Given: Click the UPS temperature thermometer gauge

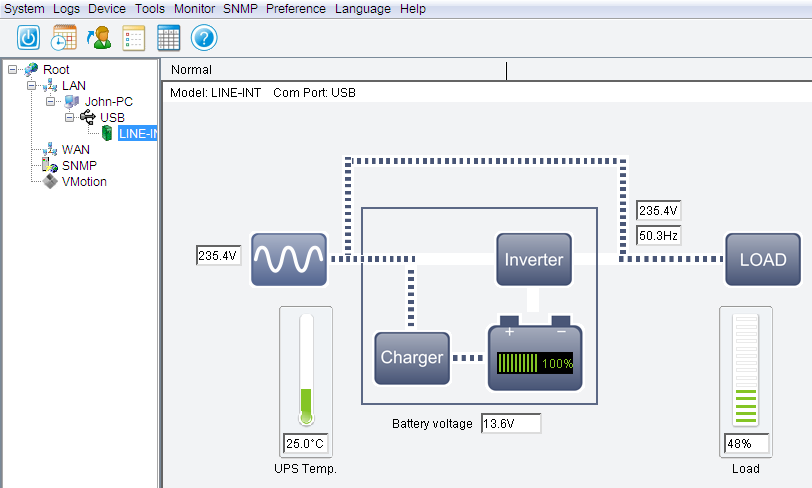Looking at the screenshot, I should coord(306,370).
